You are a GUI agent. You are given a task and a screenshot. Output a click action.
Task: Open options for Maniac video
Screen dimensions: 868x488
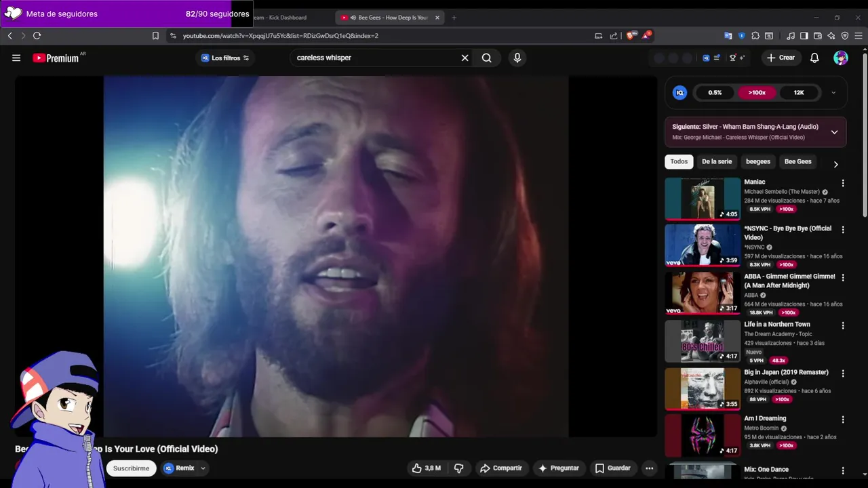point(843,183)
